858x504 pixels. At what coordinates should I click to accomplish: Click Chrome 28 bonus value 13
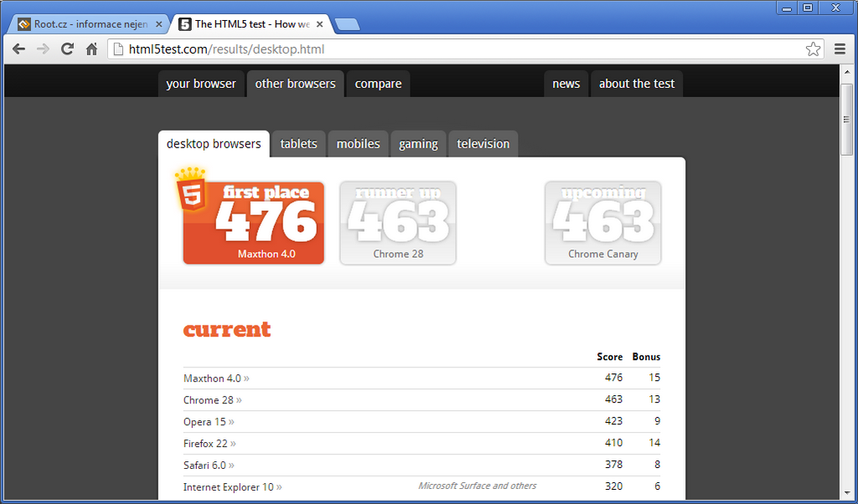click(x=654, y=399)
